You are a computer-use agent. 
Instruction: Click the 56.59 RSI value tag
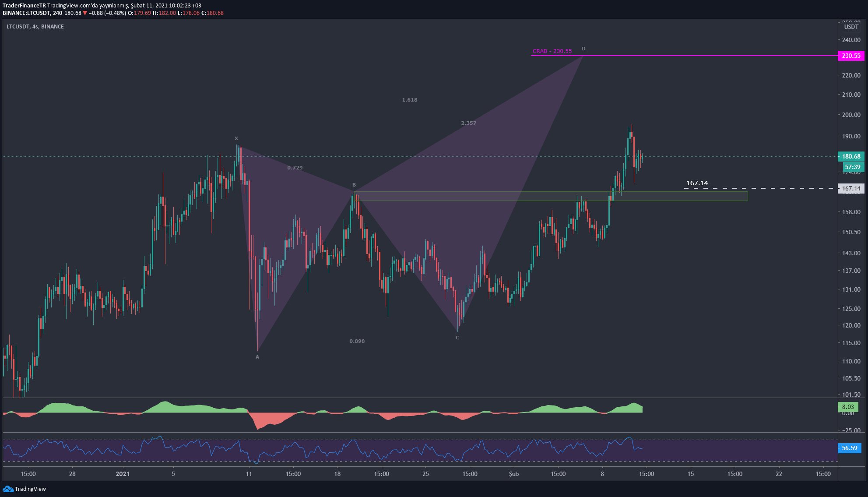point(849,448)
